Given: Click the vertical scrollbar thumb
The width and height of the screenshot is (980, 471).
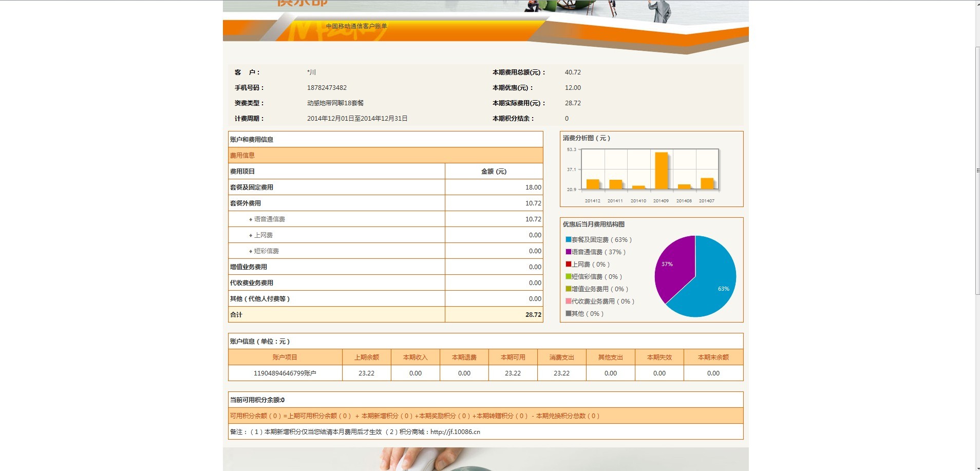Looking at the screenshot, I should (x=977, y=169).
